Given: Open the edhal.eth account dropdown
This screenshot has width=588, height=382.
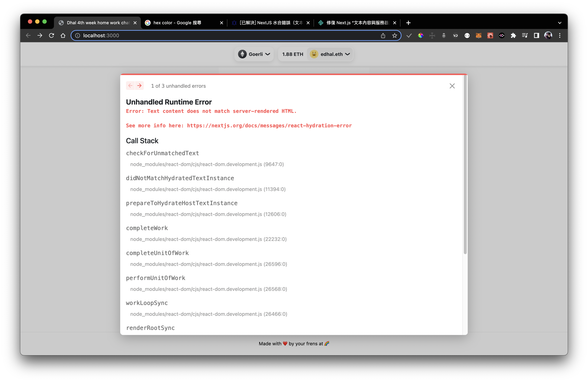Looking at the screenshot, I should pos(330,54).
